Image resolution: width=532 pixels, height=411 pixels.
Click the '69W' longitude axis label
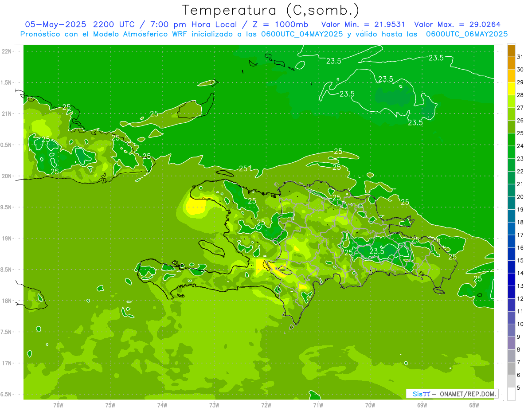pos(422,405)
